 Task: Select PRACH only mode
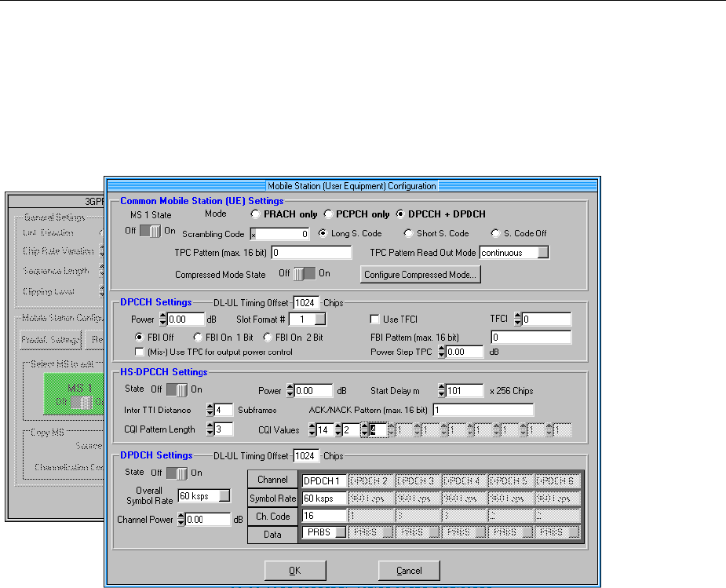click(256, 214)
